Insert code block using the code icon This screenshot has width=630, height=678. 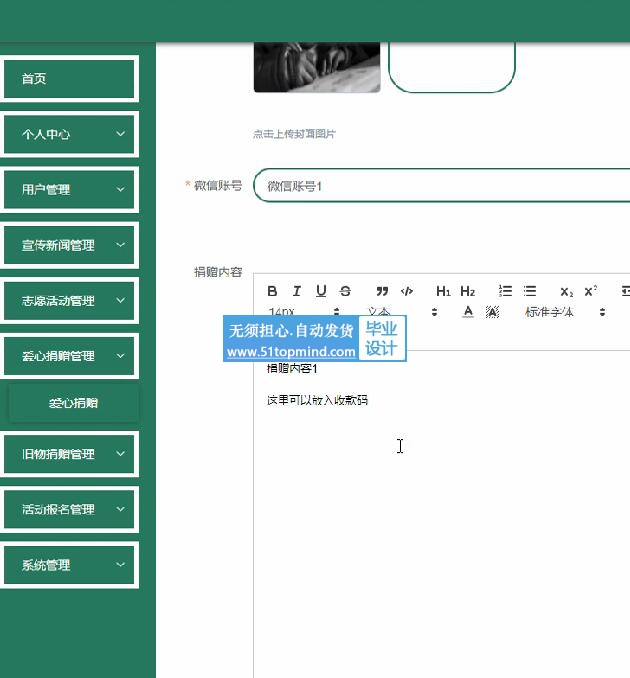click(406, 291)
